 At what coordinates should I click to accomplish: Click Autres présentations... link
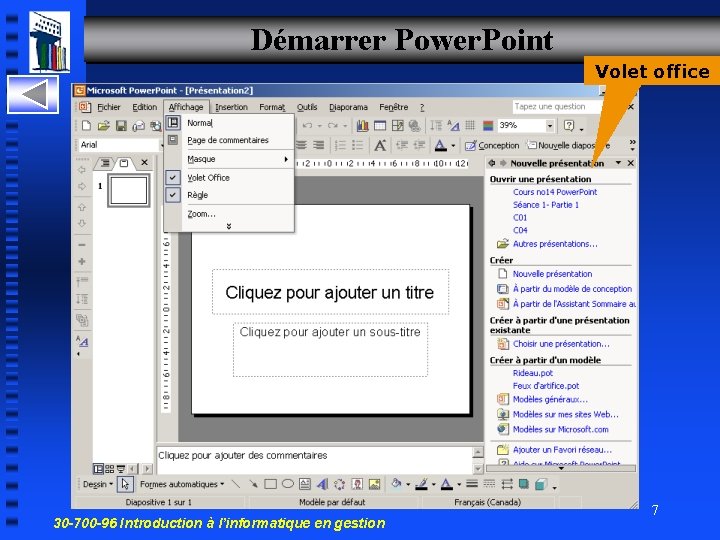pyautogui.click(x=555, y=244)
